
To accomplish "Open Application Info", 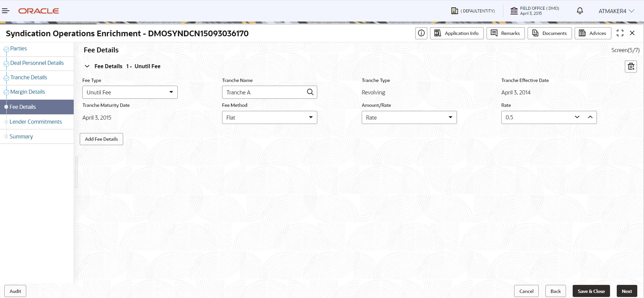I will click(457, 33).
